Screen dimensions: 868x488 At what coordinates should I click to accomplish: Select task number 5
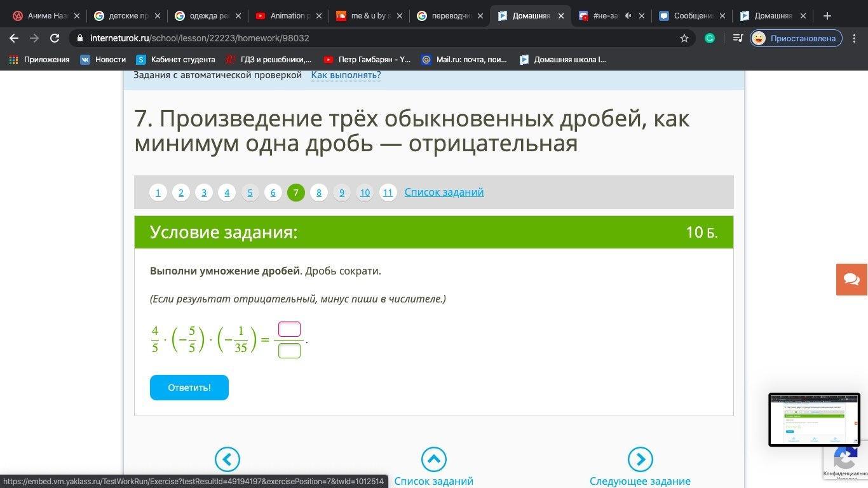[x=250, y=193]
